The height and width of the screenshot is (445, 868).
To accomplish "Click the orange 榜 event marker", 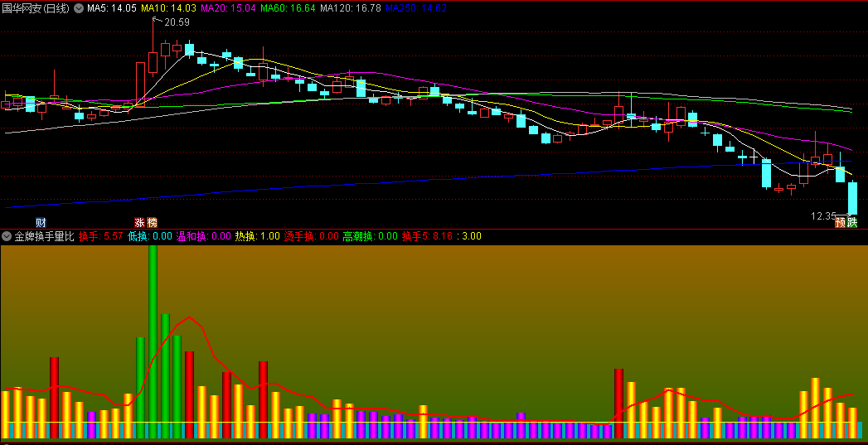I will click(152, 222).
